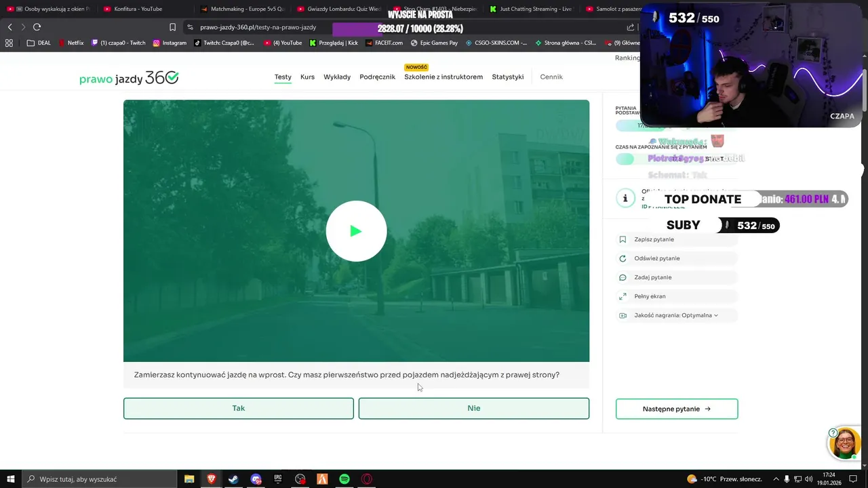Click the speech bubble icon by Zadaj pytanie

click(x=623, y=277)
